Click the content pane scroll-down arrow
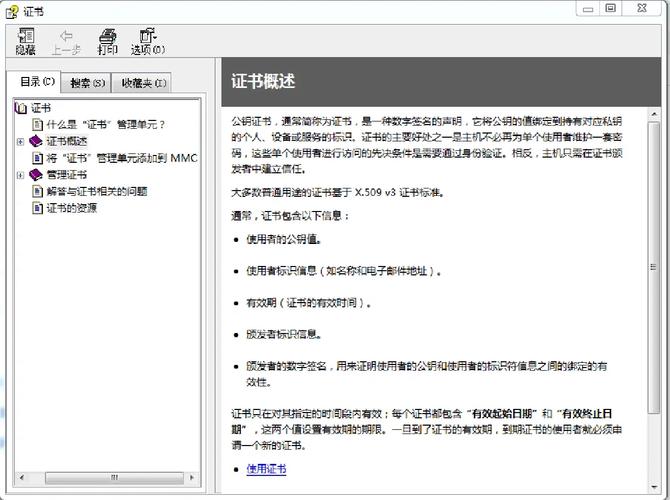The height and width of the screenshot is (500, 670). 653,487
